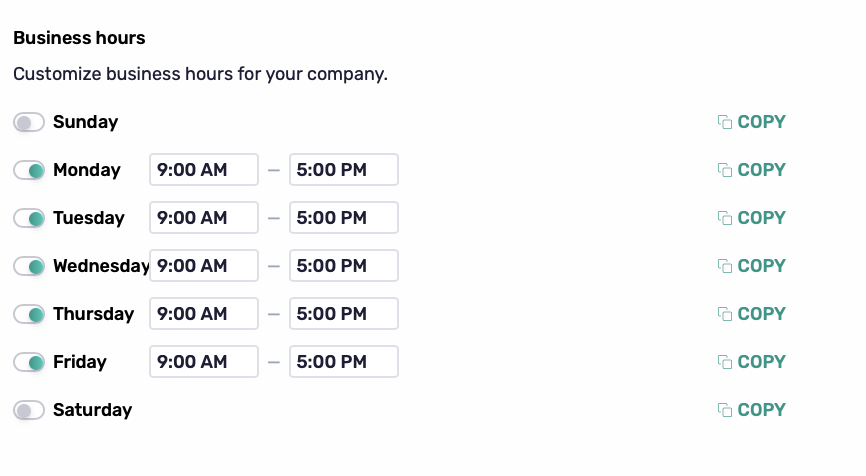Select Thursday's 9:00 AM start time picker
866x476 pixels.
pos(204,314)
